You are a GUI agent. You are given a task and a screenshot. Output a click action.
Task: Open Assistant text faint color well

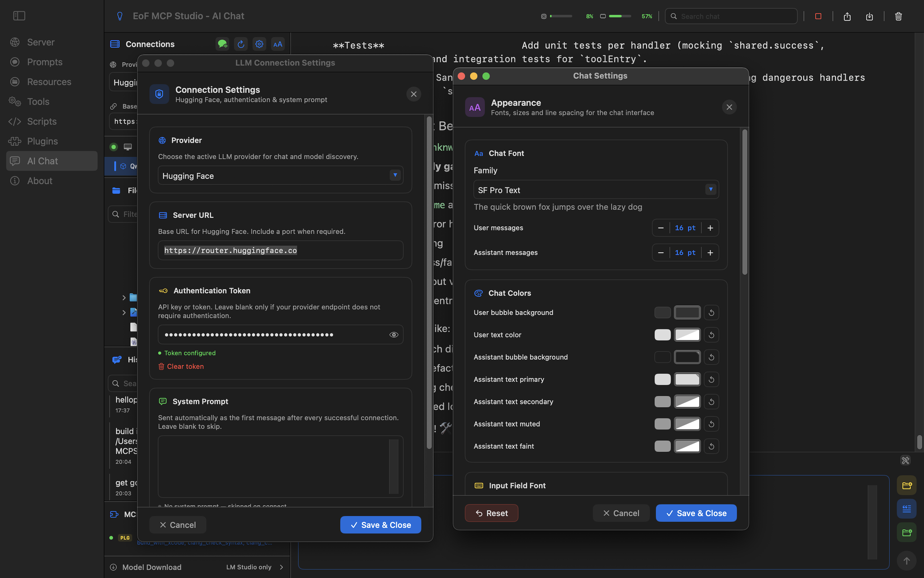tap(687, 446)
